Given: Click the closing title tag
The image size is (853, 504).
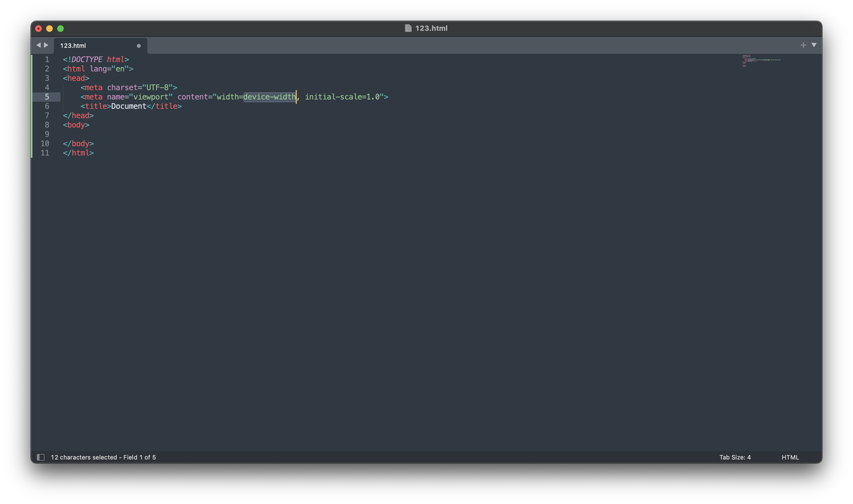Looking at the screenshot, I should pyautogui.click(x=164, y=106).
